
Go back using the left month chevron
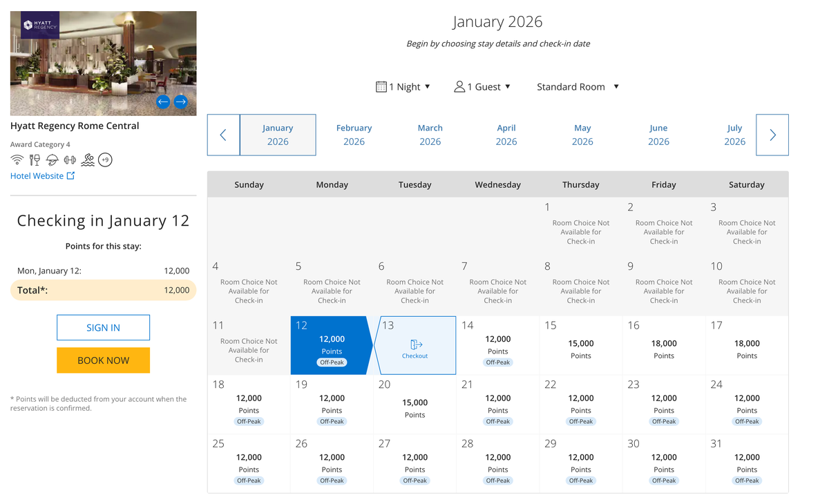223,135
